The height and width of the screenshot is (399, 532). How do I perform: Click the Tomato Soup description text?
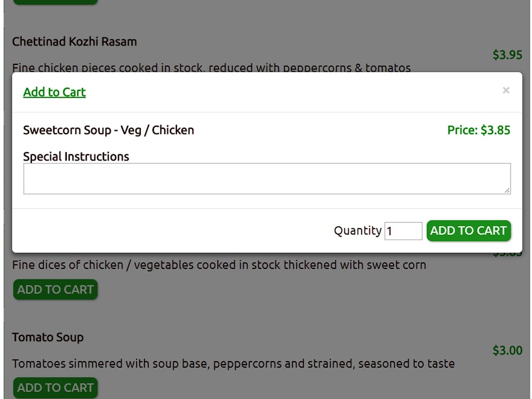click(233, 364)
